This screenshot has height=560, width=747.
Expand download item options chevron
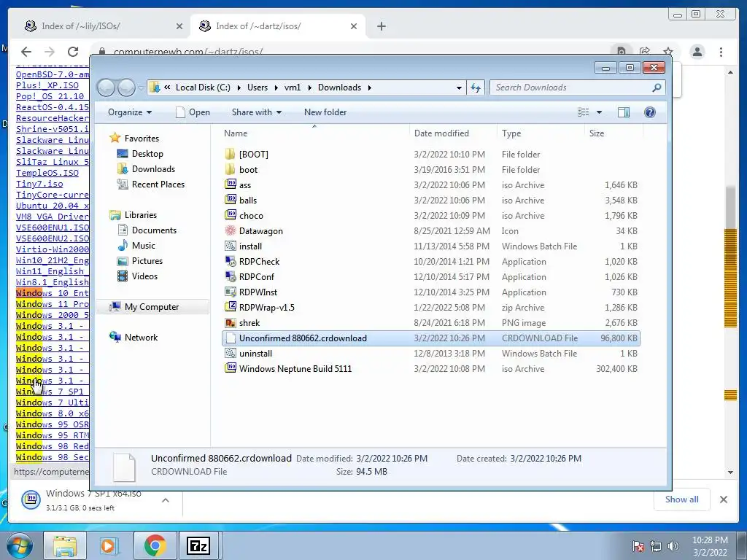click(x=166, y=500)
